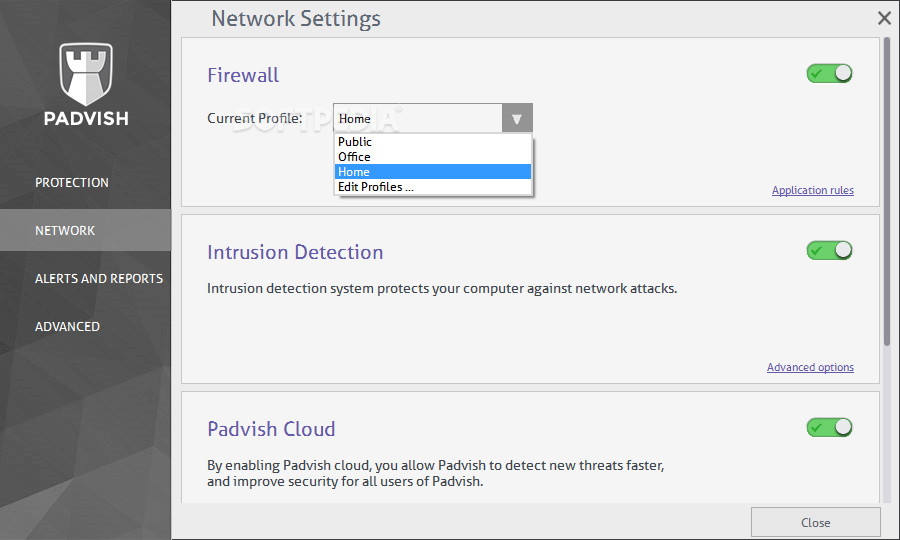Click the Current Profile dropdown arrow
Viewport: 900px width, 540px height.
tap(517, 118)
